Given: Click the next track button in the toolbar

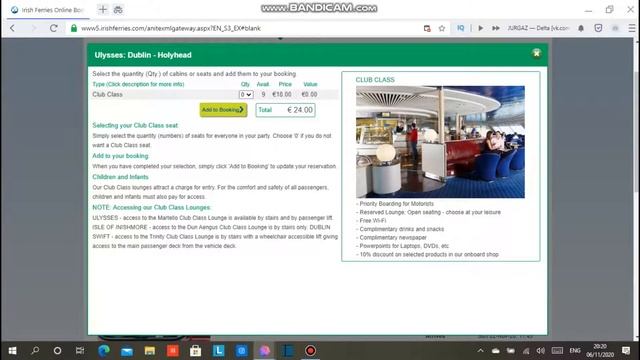Looking at the screenshot, I should pos(496,28).
